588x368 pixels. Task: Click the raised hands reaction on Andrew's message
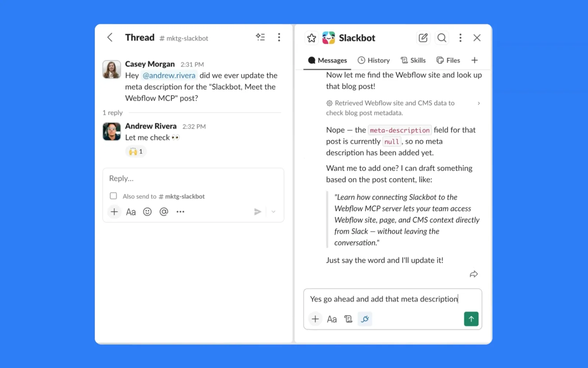(136, 151)
